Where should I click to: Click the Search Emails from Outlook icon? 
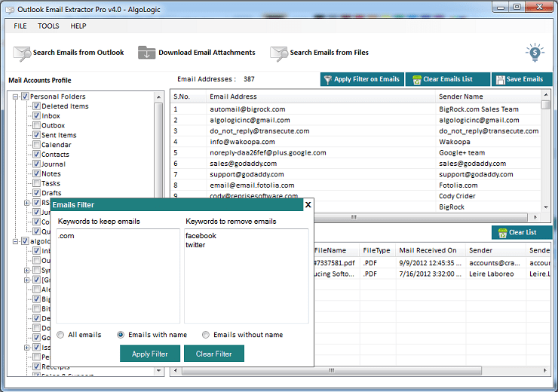click(22, 53)
